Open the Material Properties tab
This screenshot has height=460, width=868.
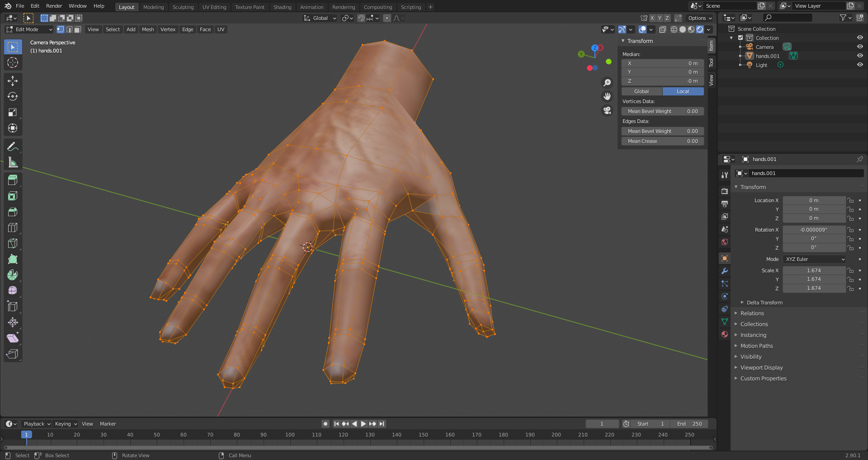coord(724,334)
